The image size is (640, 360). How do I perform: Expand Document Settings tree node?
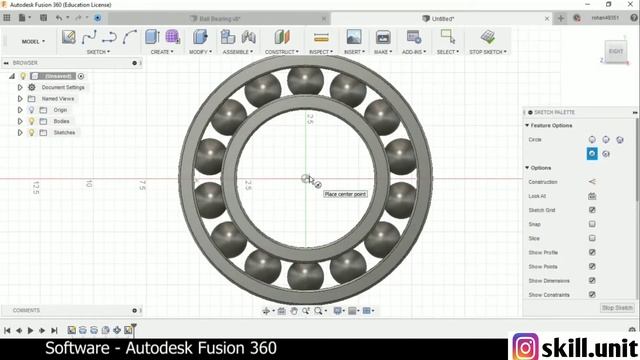click(x=20, y=87)
